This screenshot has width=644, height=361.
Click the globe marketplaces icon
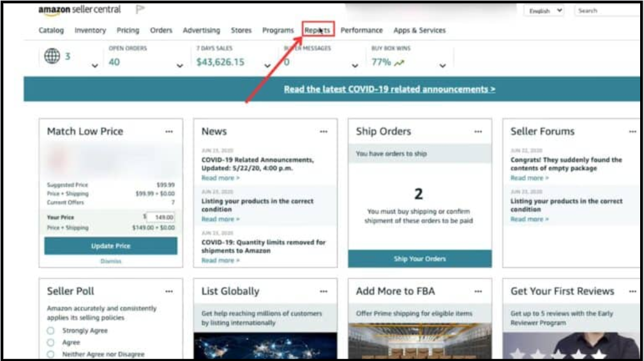(x=52, y=56)
